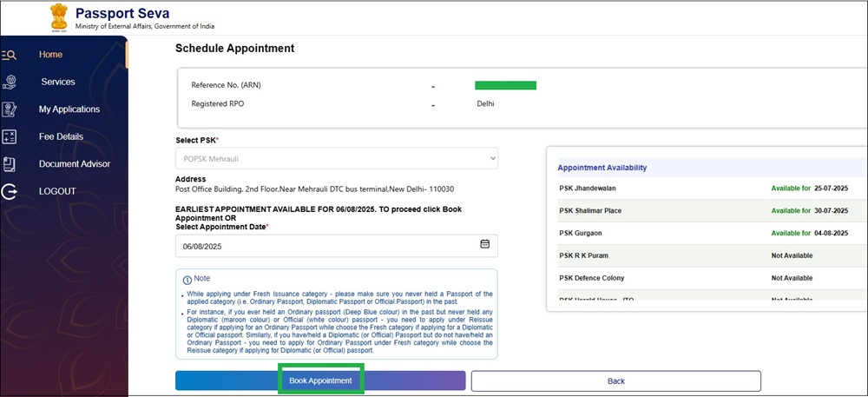
Task: Click the Logout arrow icon
Action: [9, 192]
